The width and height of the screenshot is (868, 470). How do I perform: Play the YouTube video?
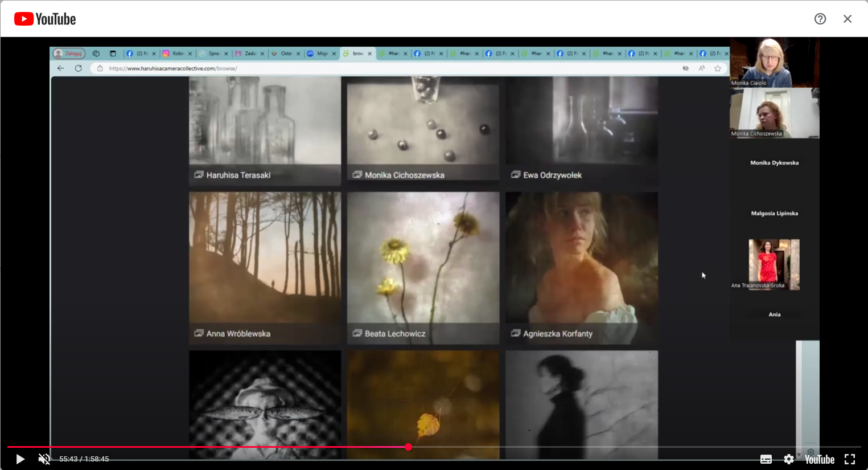(20, 459)
